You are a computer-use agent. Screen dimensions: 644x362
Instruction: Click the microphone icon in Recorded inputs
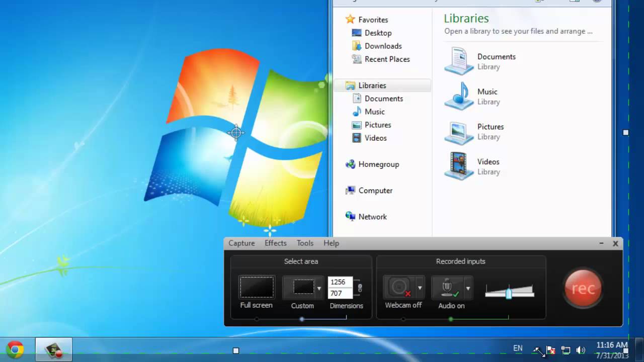[x=448, y=287]
